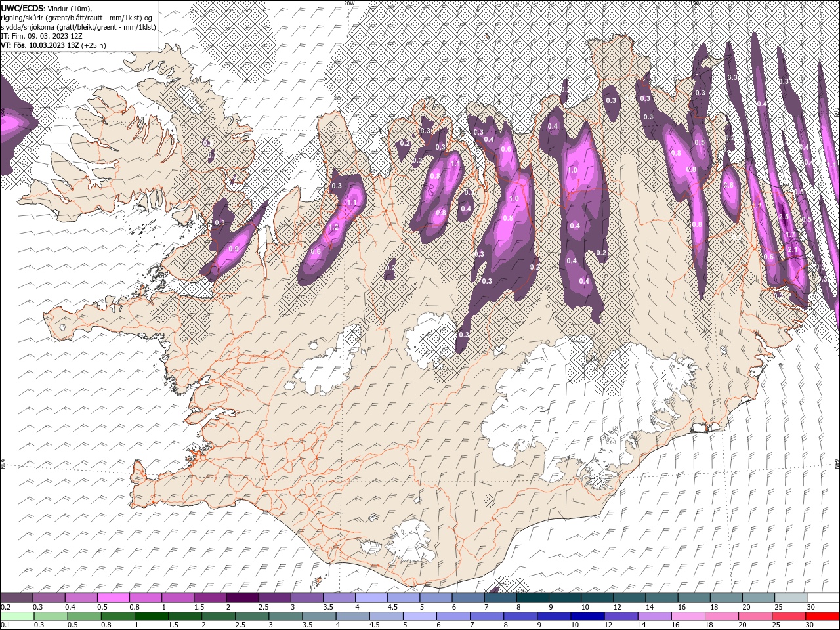Screen dimensions: 840x630
Task: Click the 'UWC/ECDS: Vindur (10m)' title text
Action: (47, 8)
